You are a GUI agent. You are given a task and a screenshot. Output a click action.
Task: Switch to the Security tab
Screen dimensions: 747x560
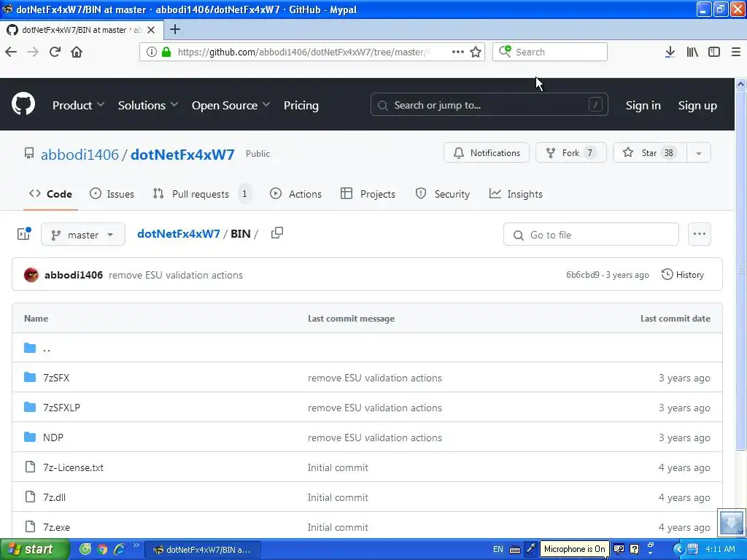click(443, 194)
